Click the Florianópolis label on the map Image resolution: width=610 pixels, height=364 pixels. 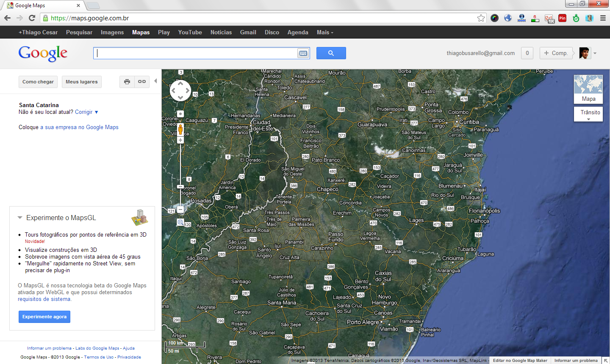484,211
